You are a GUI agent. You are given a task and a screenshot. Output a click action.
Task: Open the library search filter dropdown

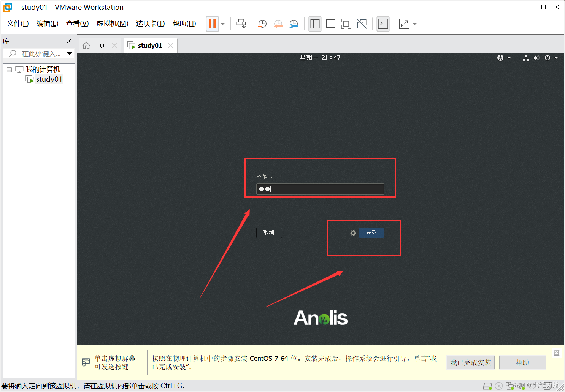(70, 54)
